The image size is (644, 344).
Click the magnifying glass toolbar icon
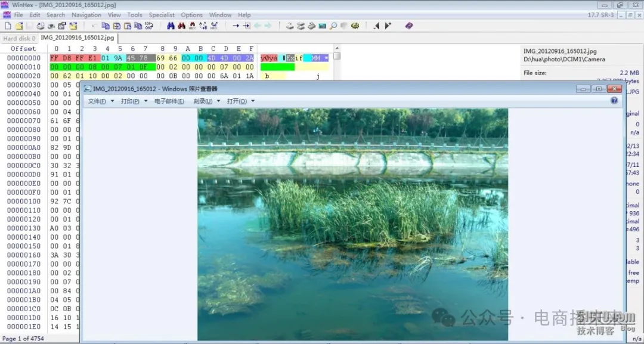333,26
